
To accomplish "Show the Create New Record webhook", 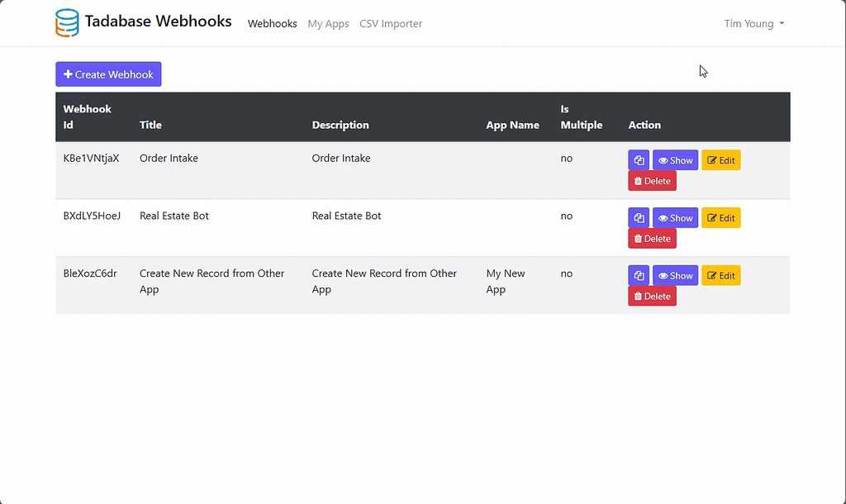I will [675, 276].
